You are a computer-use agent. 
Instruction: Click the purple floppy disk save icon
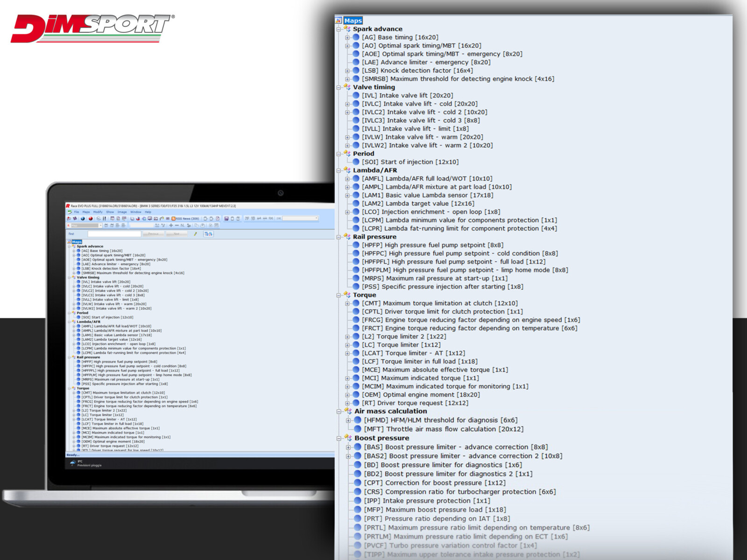(x=226, y=218)
